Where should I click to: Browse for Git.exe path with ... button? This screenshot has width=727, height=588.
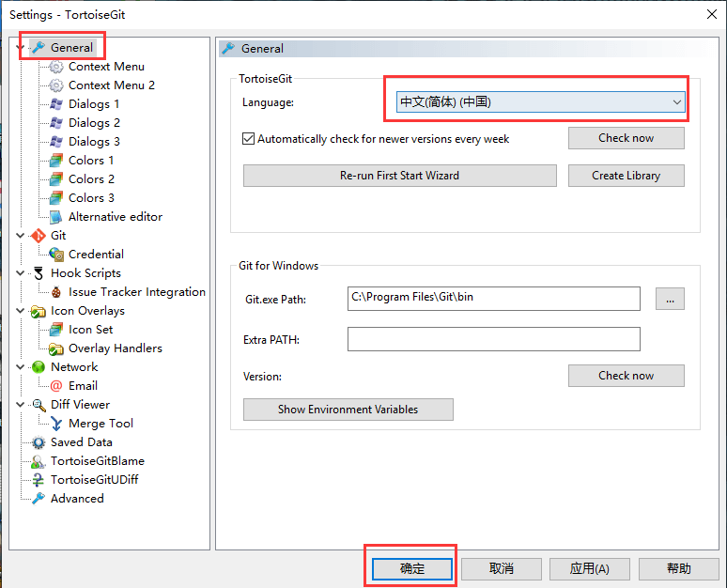click(x=670, y=299)
